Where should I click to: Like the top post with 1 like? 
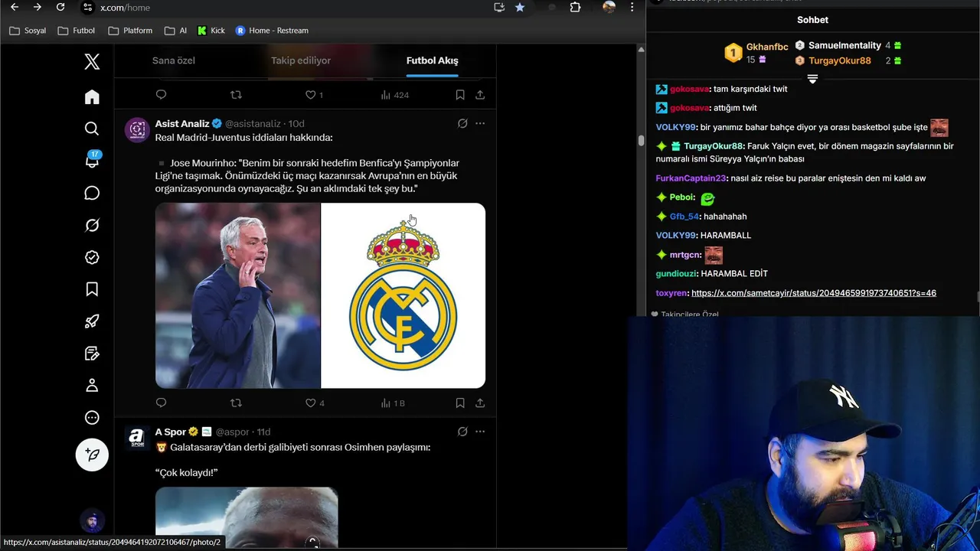pyautogui.click(x=315, y=95)
